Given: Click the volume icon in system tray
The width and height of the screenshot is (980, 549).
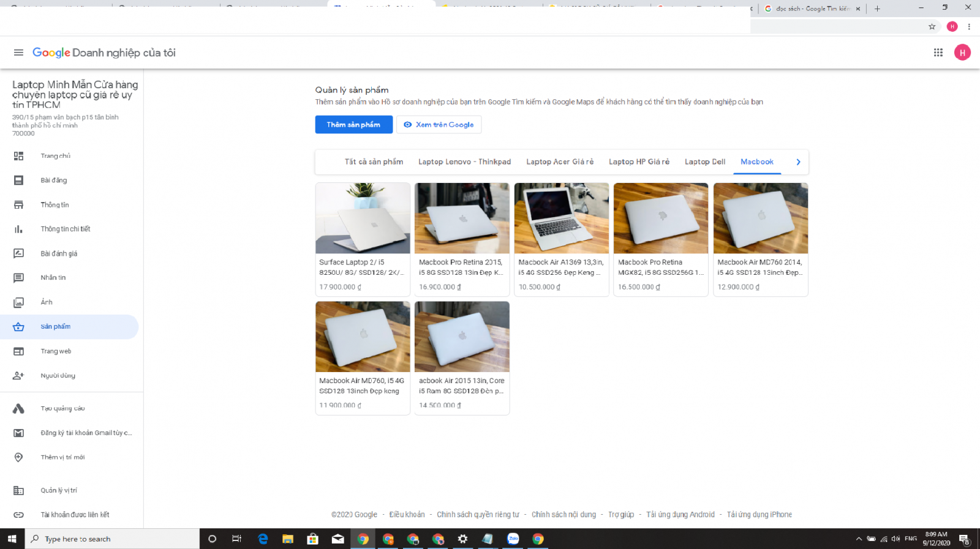Looking at the screenshot, I should 895,539.
